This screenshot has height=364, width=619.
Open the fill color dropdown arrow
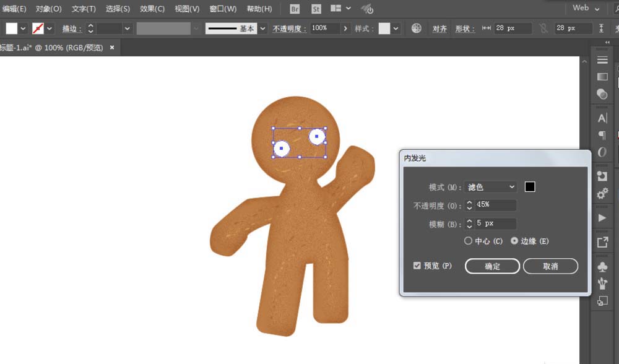coord(23,28)
